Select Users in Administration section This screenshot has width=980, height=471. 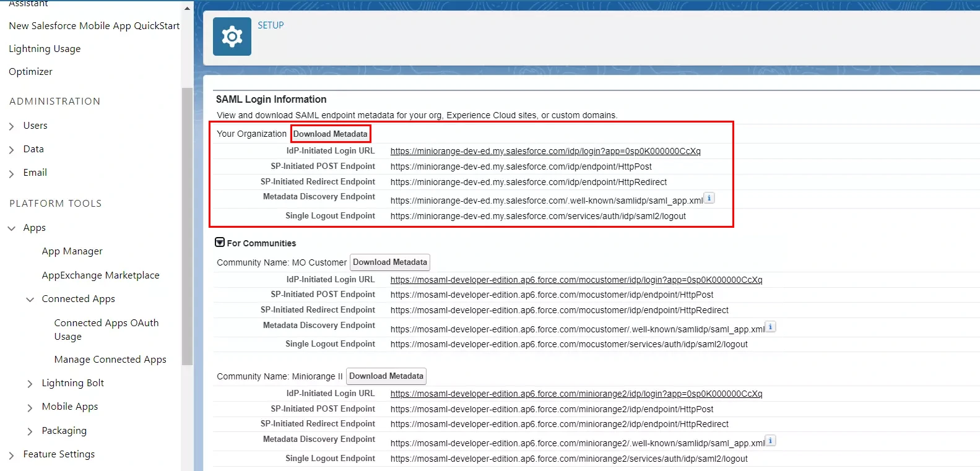coord(35,126)
